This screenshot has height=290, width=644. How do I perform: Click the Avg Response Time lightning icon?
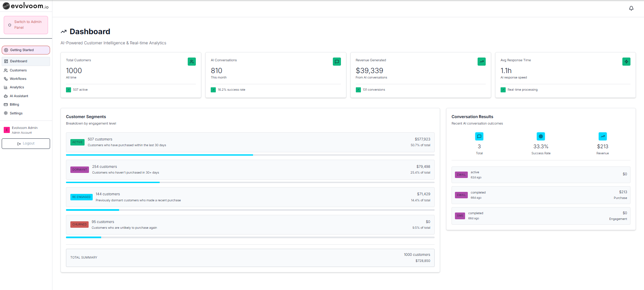(626, 62)
